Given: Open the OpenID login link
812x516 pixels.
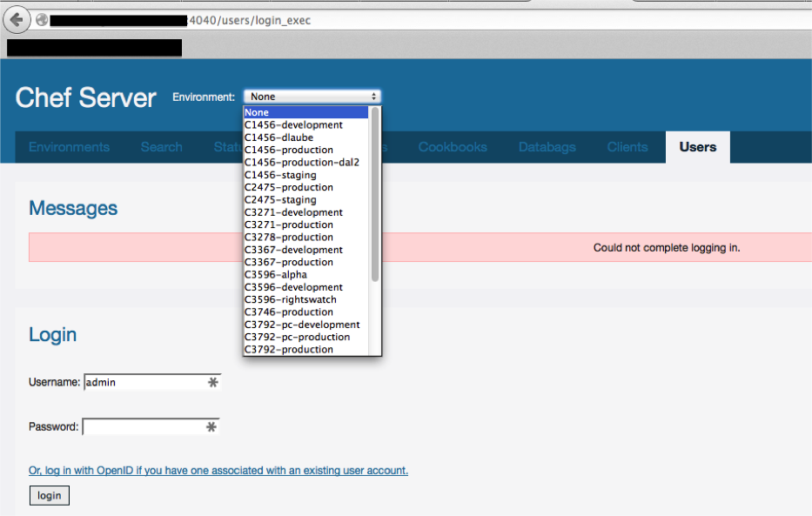Looking at the screenshot, I should tap(218, 470).
